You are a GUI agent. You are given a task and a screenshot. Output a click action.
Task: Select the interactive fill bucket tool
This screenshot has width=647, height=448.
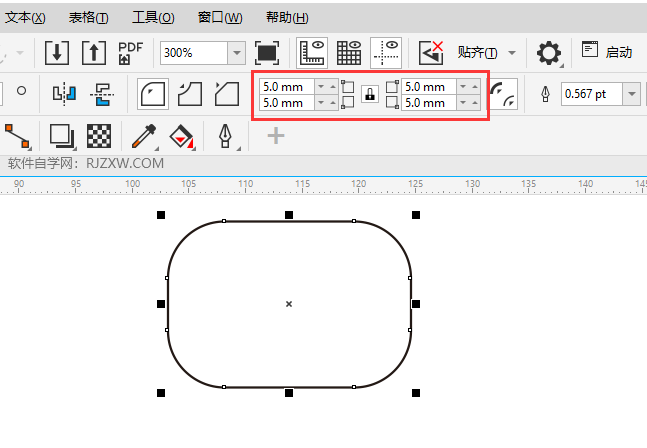(x=182, y=136)
